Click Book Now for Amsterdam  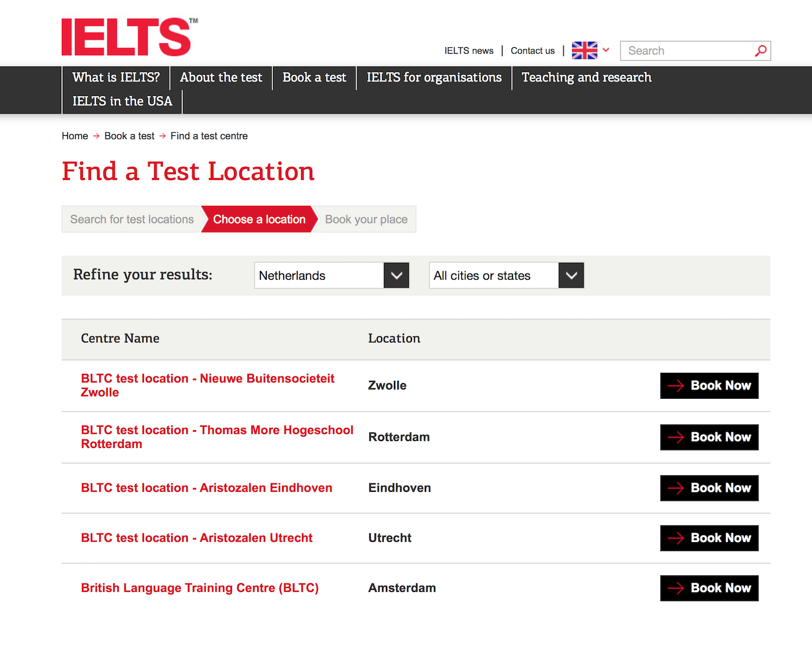click(x=709, y=588)
